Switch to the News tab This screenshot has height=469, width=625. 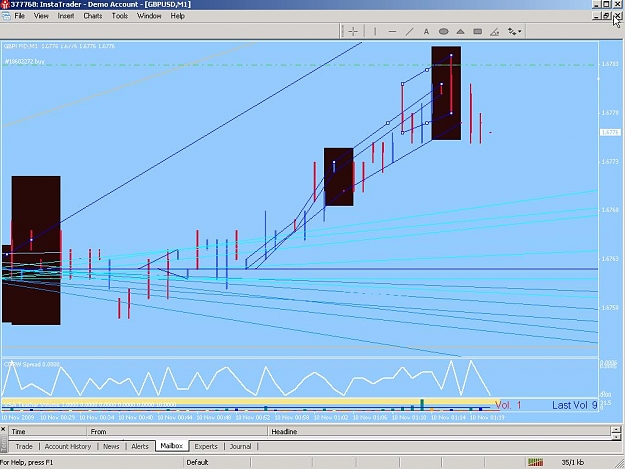click(x=111, y=446)
